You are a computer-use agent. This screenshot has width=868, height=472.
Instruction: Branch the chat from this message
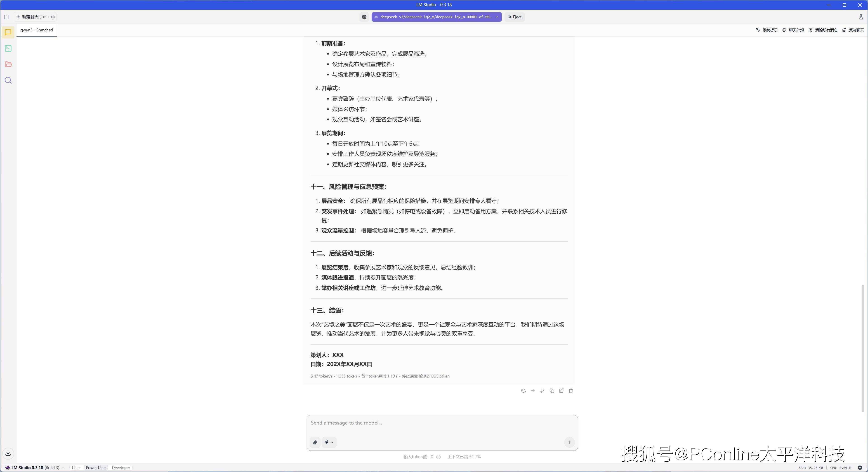point(542,391)
